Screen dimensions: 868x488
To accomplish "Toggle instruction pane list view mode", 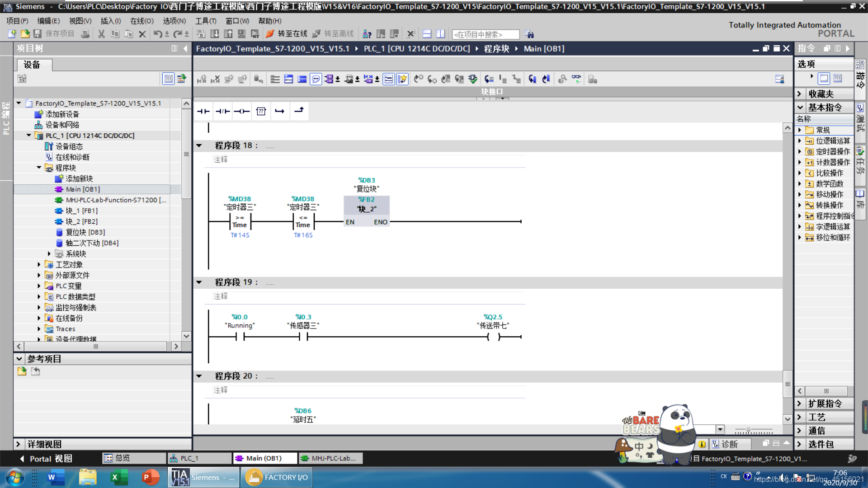I will tap(838, 78).
